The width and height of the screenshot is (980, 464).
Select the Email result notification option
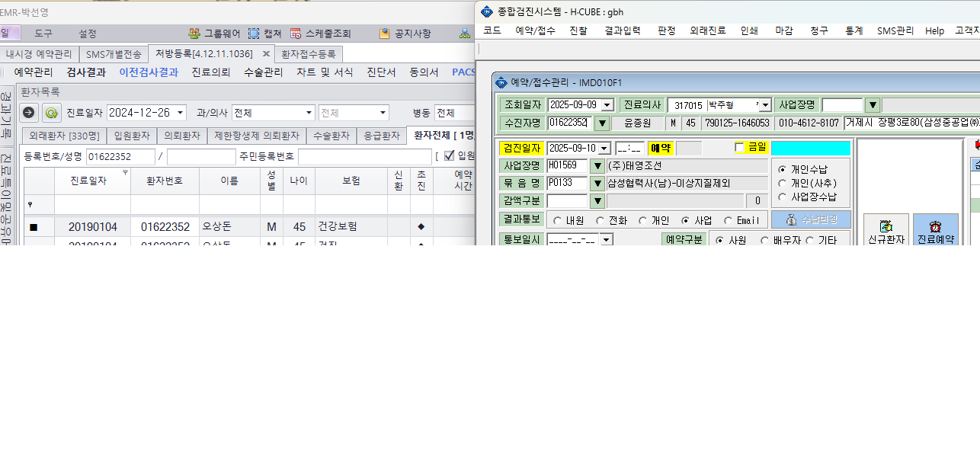[x=729, y=220]
